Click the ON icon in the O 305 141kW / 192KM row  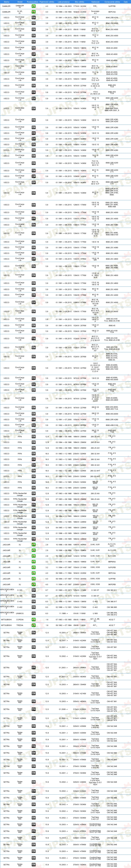click(34, 596)
